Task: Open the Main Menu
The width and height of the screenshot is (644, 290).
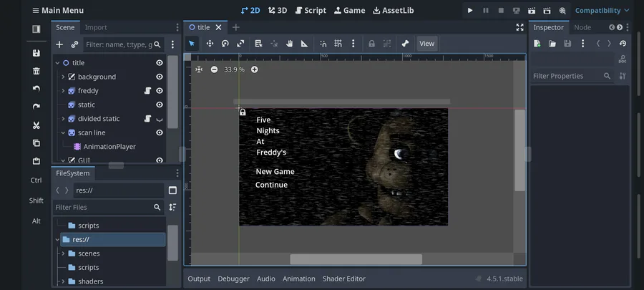Action: click(58, 10)
